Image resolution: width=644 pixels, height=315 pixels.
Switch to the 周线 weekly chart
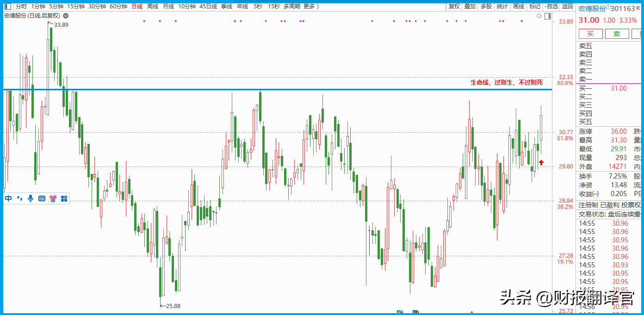(153, 6)
